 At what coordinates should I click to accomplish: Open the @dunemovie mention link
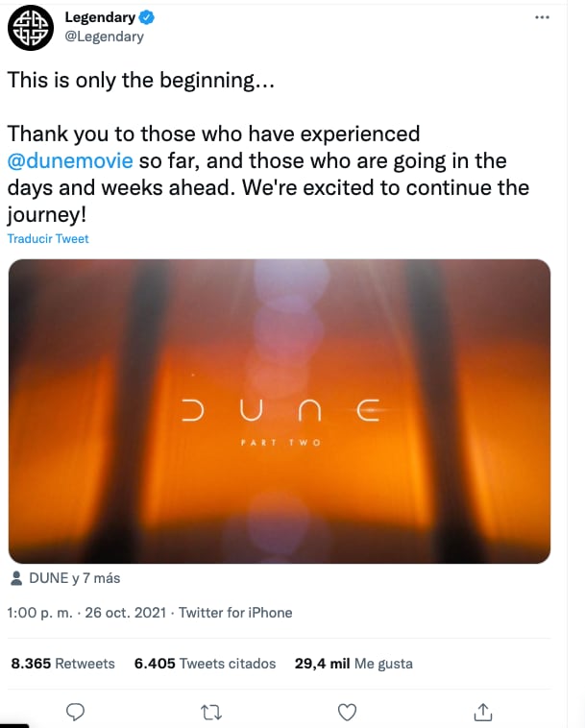(x=72, y=159)
